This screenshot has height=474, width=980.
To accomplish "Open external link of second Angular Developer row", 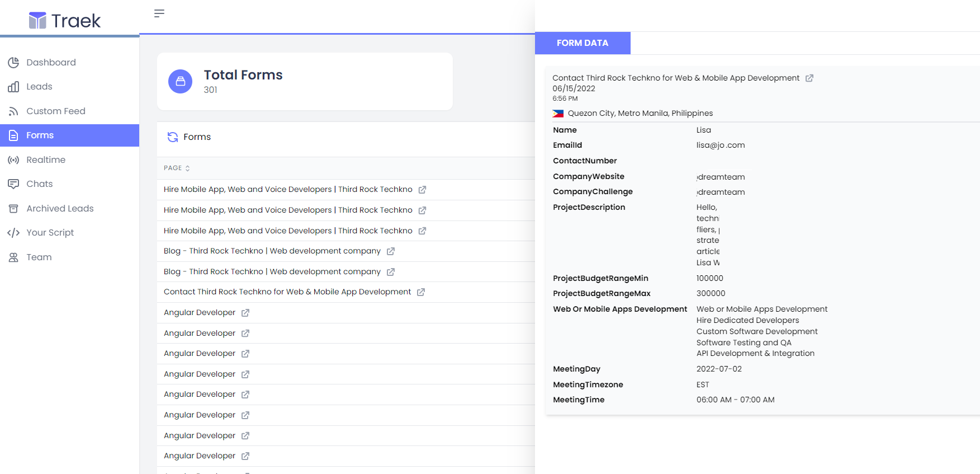I will click(x=245, y=334).
